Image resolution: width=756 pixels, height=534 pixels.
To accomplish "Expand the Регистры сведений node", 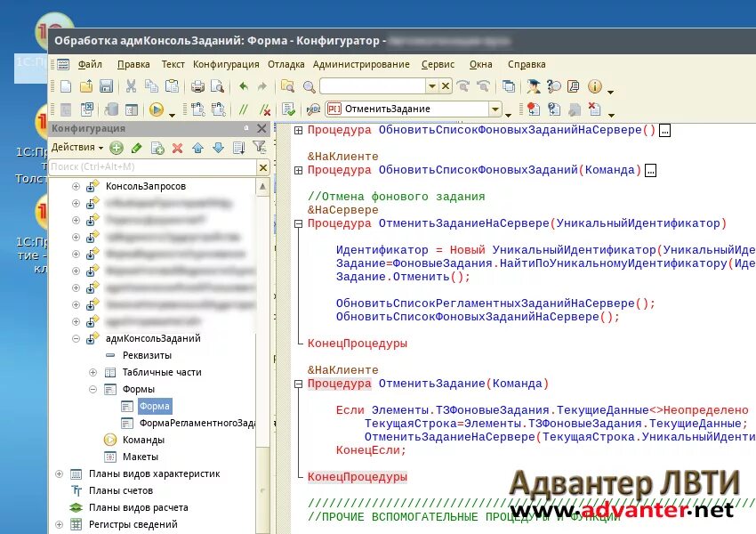I will pyautogui.click(x=59, y=524).
